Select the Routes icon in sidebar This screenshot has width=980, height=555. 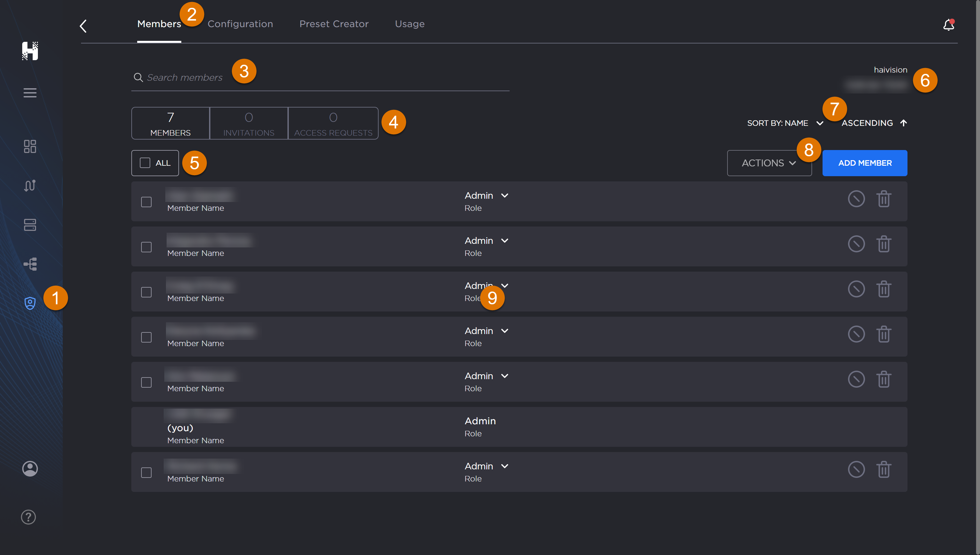(x=30, y=186)
